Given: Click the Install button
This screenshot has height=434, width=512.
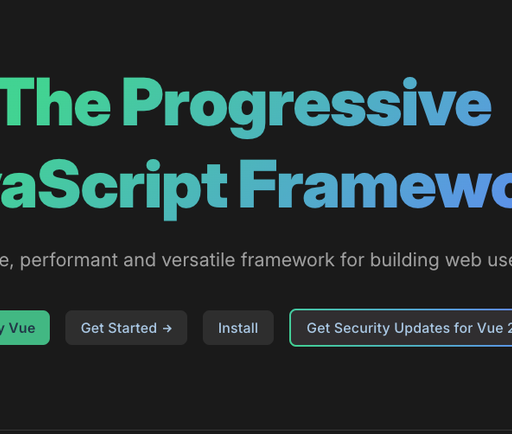Looking at the screenshot, I should pos(238,328).
